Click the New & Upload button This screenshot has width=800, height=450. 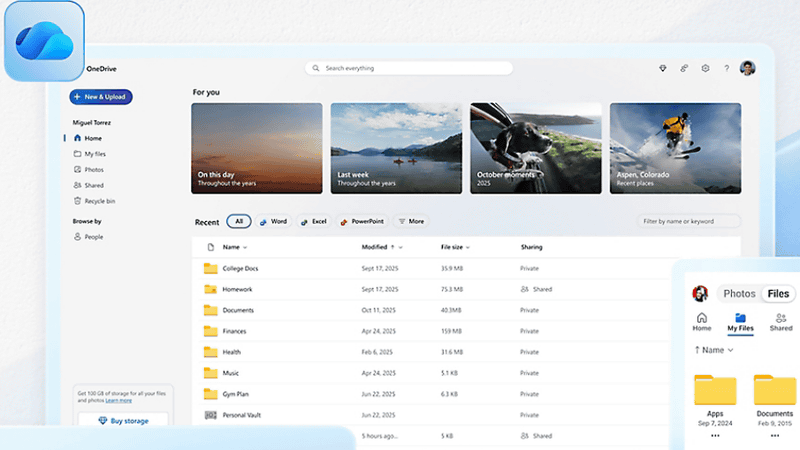click(101, 97)
